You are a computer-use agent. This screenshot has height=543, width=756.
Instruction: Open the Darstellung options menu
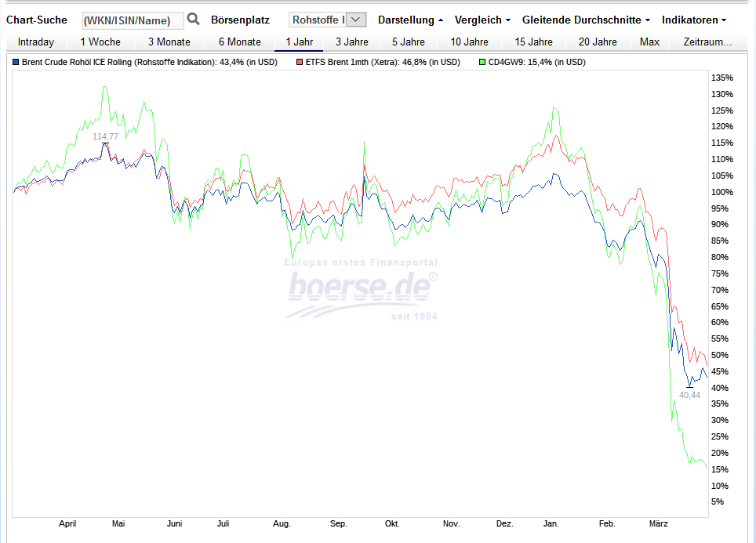[x=408, y=20]
